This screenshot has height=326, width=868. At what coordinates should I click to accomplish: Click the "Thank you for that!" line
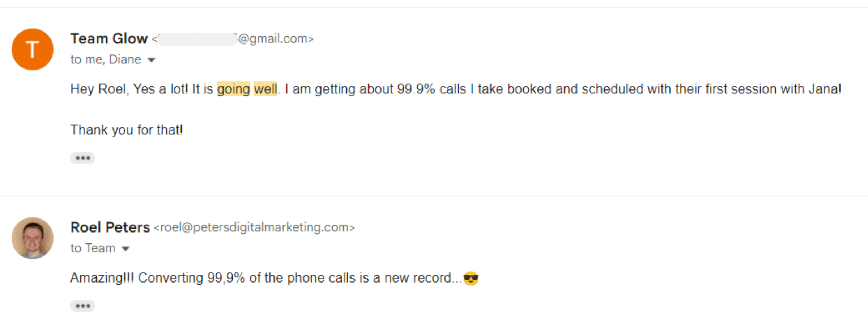(x=127, y=130)
